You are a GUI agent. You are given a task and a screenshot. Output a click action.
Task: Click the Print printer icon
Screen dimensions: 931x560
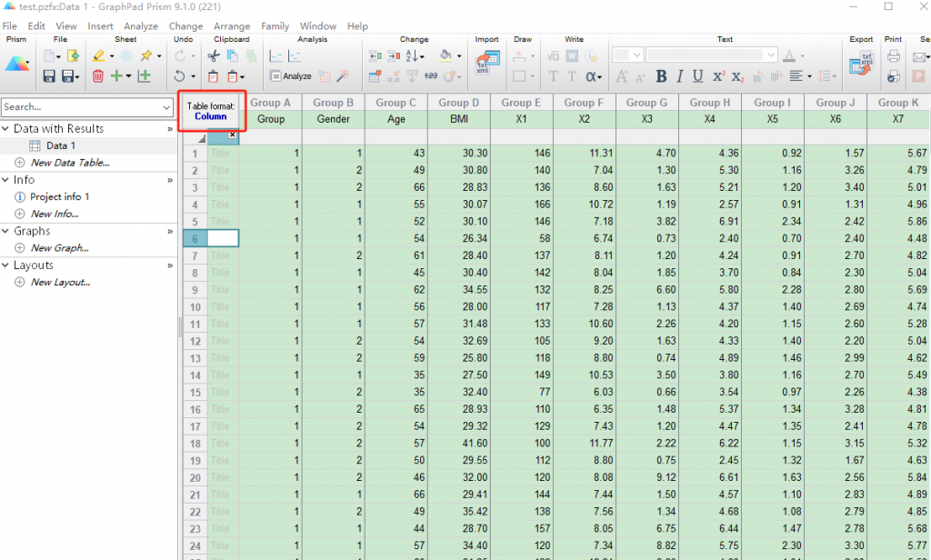pos(893,56)
